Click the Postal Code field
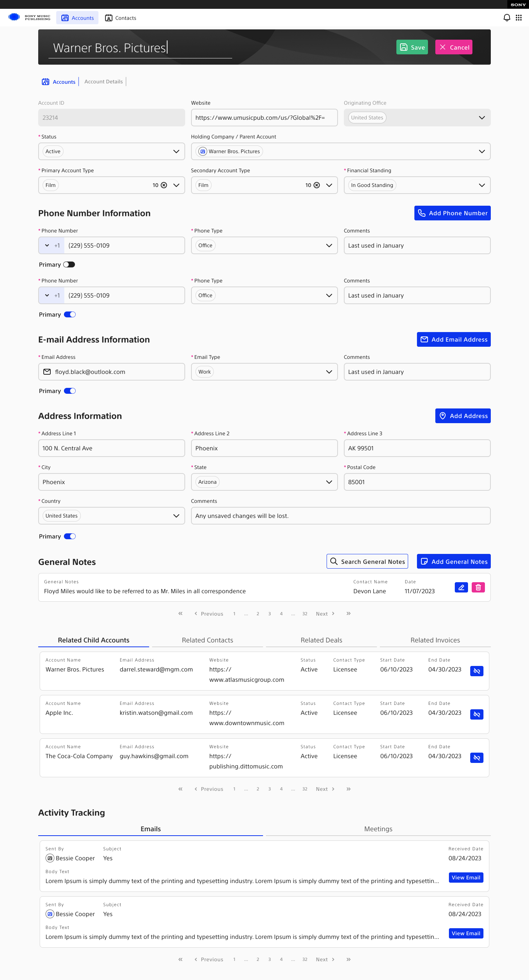This screenshot has height=980, width=529. [417, 482]
